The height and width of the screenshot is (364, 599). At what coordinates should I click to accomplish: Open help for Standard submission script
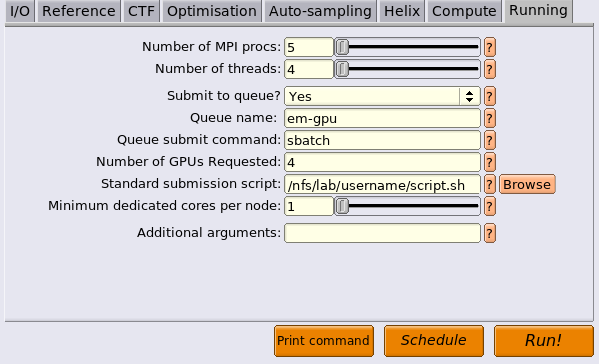coord(490,184)
